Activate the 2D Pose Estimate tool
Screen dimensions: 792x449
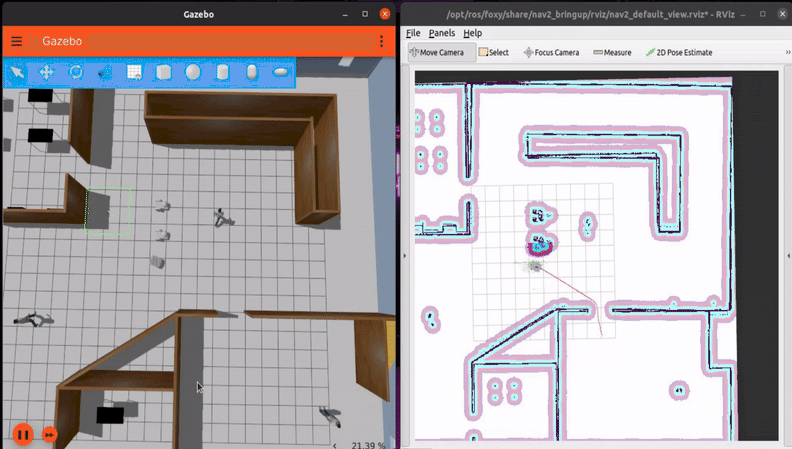click(x=679, y=53)
